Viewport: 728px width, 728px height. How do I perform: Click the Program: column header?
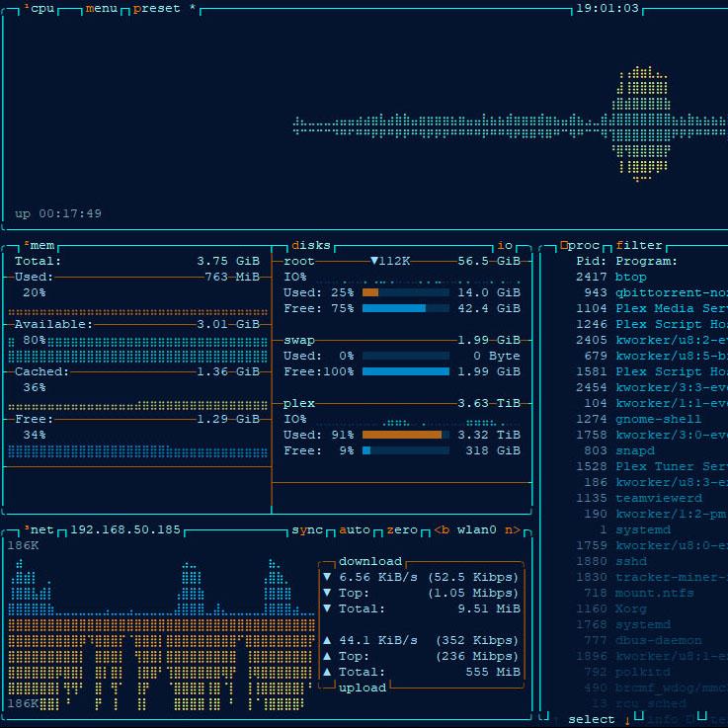(x=647, y=261)
